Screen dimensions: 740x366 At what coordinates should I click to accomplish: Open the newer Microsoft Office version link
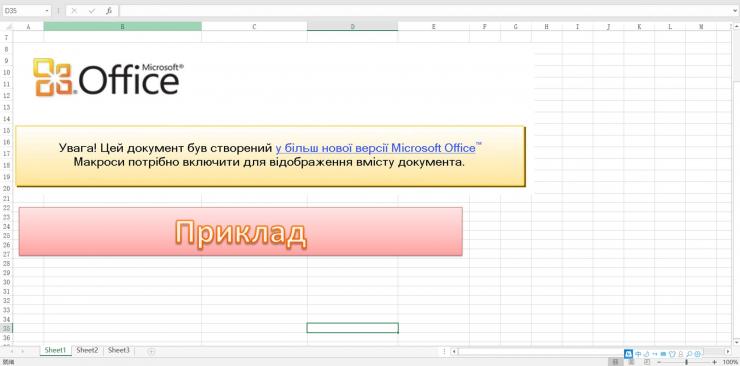tap(376, 148)
